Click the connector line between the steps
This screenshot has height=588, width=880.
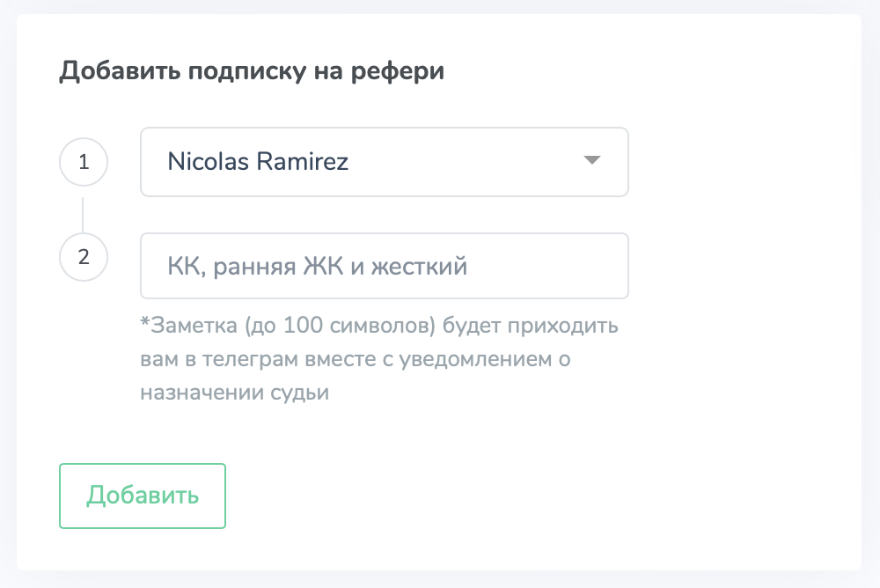coord(83,215)
